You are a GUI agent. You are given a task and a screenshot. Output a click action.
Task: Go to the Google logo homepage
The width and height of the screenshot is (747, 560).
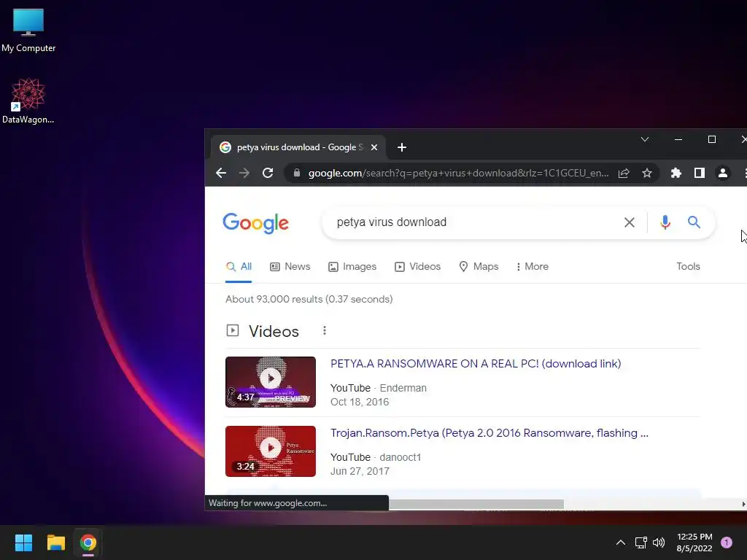point(256,223)
